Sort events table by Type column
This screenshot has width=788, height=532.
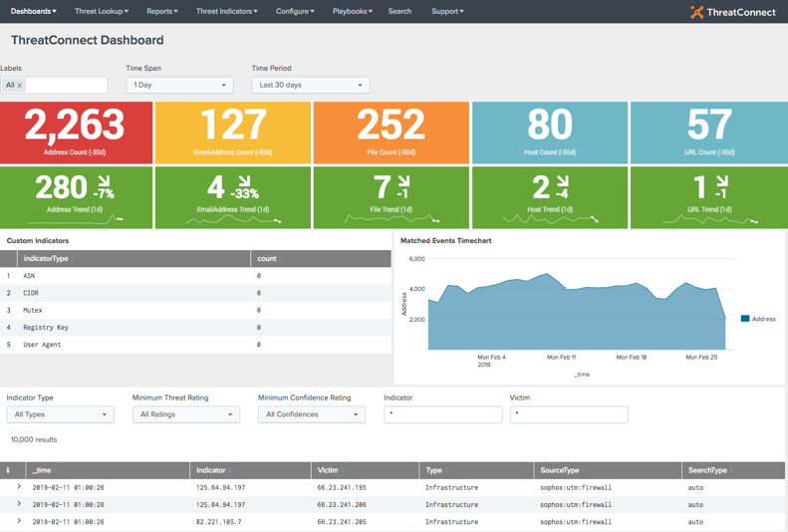(476, 470)
